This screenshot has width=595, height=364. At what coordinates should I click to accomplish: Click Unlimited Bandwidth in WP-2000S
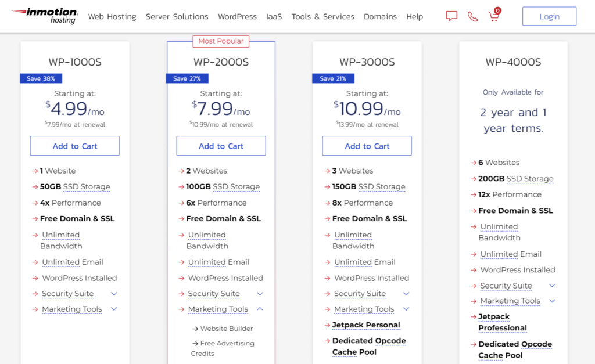[x=207, y=240]
